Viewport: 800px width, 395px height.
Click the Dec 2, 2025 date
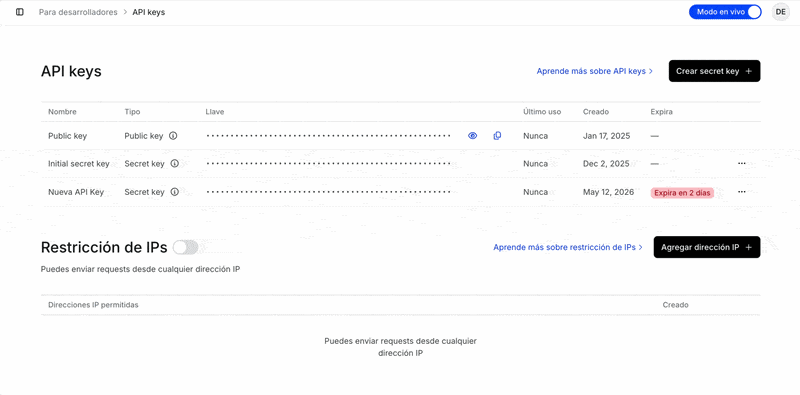point(606,164)
